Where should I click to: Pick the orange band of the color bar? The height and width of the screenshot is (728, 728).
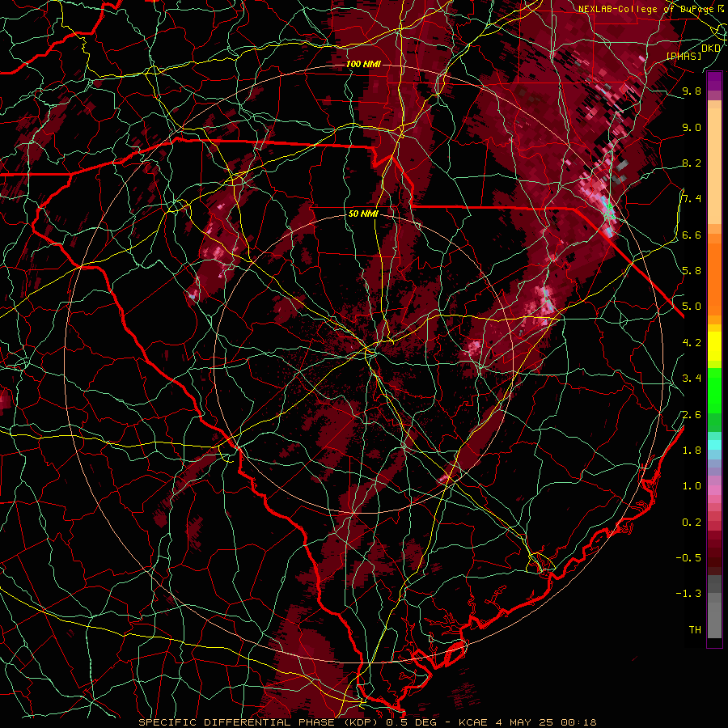pyautogui.click(x=714, y=278)
